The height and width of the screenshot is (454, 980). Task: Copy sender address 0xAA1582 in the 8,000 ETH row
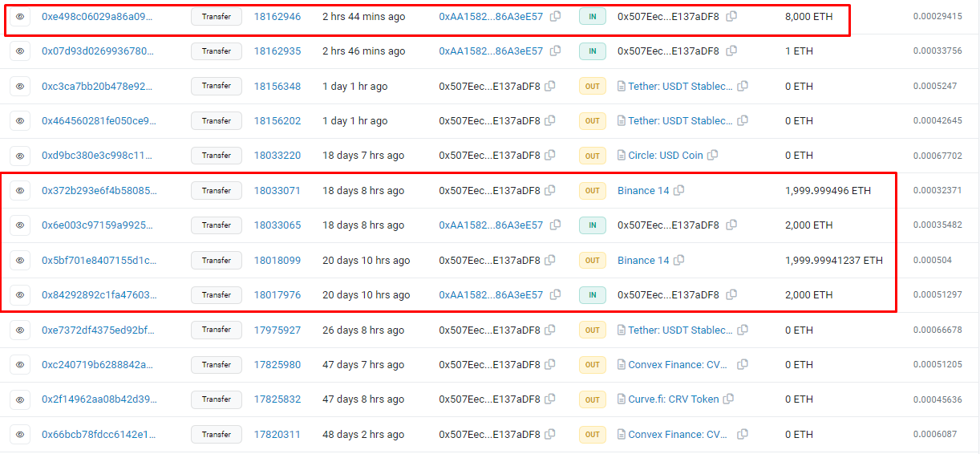tap(555, 16)
